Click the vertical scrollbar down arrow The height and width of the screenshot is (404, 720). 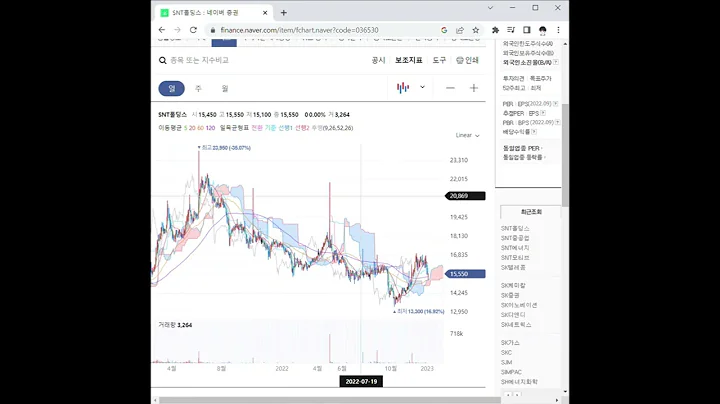pyautogui.click(x=565, y=392)
